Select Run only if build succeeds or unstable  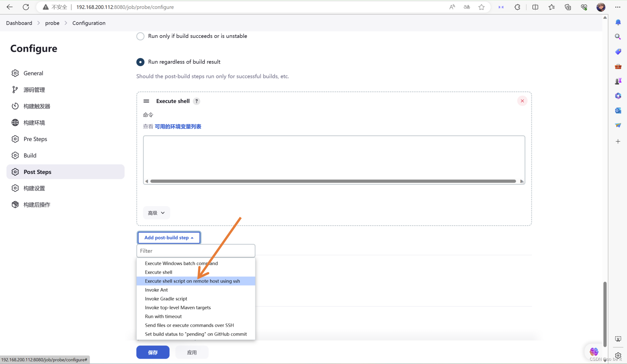point(140,36)
